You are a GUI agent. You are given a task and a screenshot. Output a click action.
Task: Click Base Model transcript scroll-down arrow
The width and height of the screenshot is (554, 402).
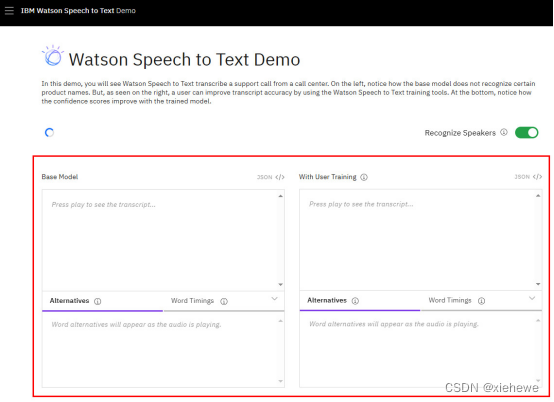(x=281, y=285)
